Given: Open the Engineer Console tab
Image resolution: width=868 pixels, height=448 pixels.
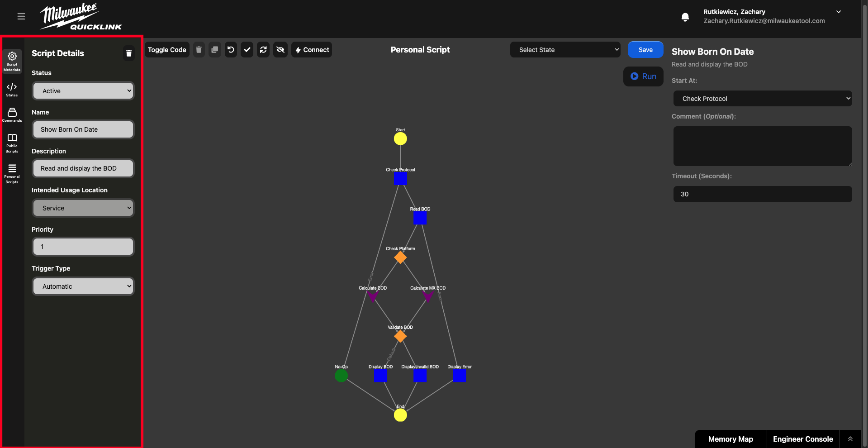Looking at the screenshot, I should click(803, 439).
